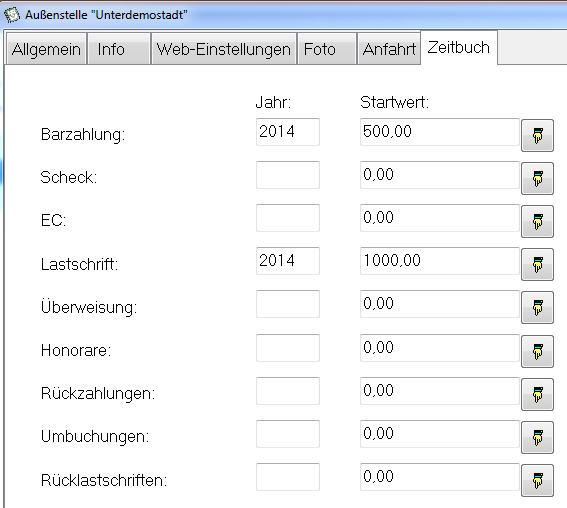
Task: Click the hand icon button in the Honorare row
Action: (537, 351)
